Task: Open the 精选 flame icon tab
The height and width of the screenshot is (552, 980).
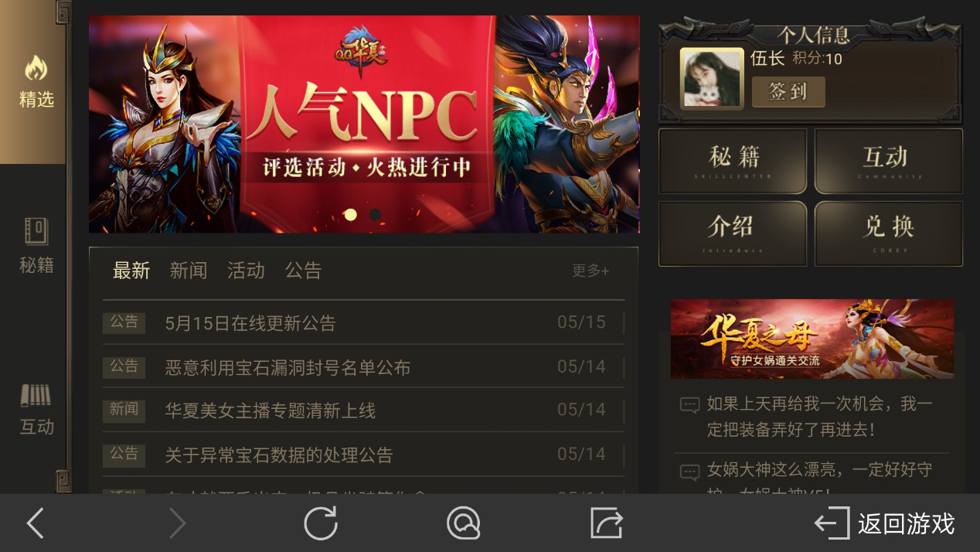Action: [x=36, y=81]
